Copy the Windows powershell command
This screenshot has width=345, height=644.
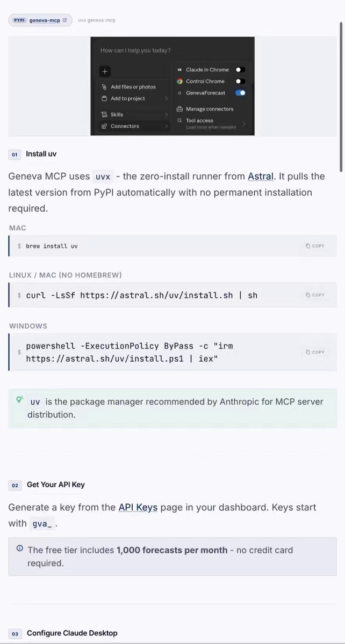point(315,352)
